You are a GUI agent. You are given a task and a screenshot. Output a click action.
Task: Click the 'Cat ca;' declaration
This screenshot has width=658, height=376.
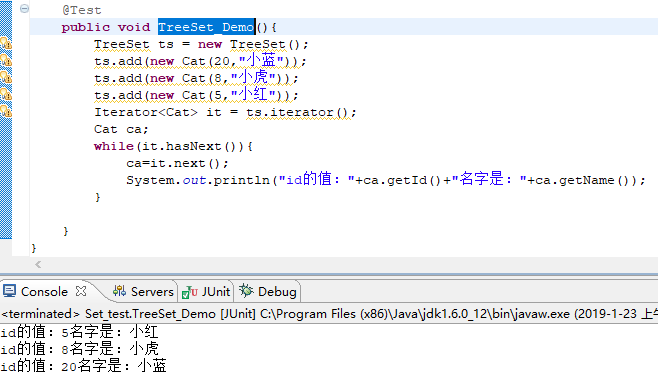coord(121,129)
